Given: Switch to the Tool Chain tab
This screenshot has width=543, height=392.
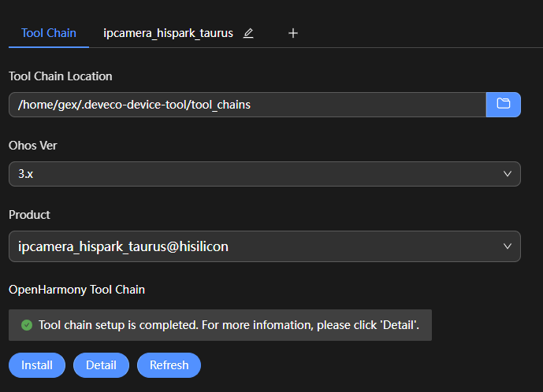Looking at the screenshot, I should point(49,33).
